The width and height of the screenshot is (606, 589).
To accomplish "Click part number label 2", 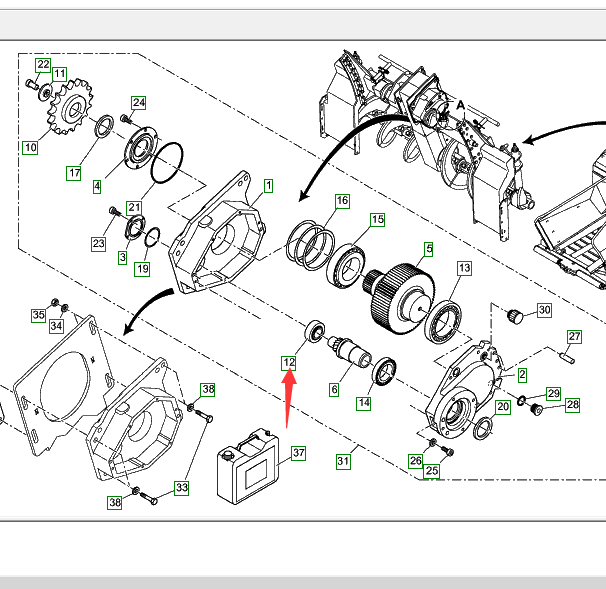I will pos(521,374).
